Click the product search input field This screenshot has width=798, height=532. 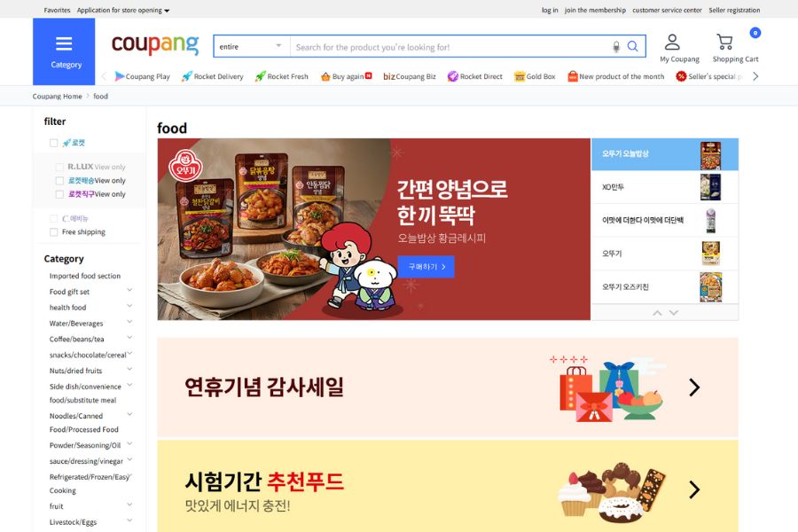[x=450, y=47]
